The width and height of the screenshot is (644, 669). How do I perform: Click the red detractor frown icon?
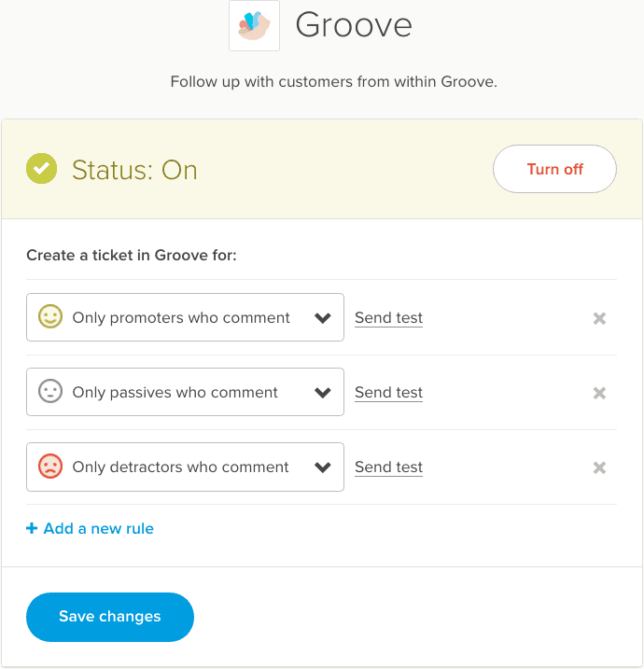[x=50, y=467]
